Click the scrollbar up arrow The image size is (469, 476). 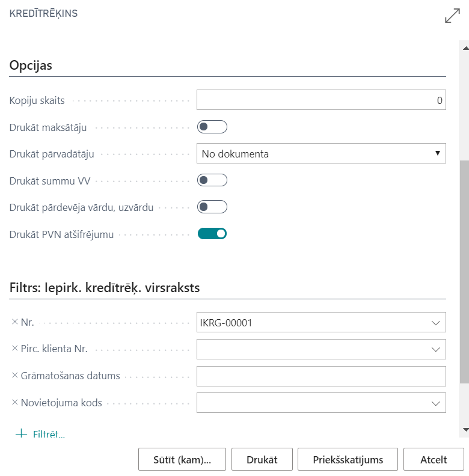coord(465,48)
